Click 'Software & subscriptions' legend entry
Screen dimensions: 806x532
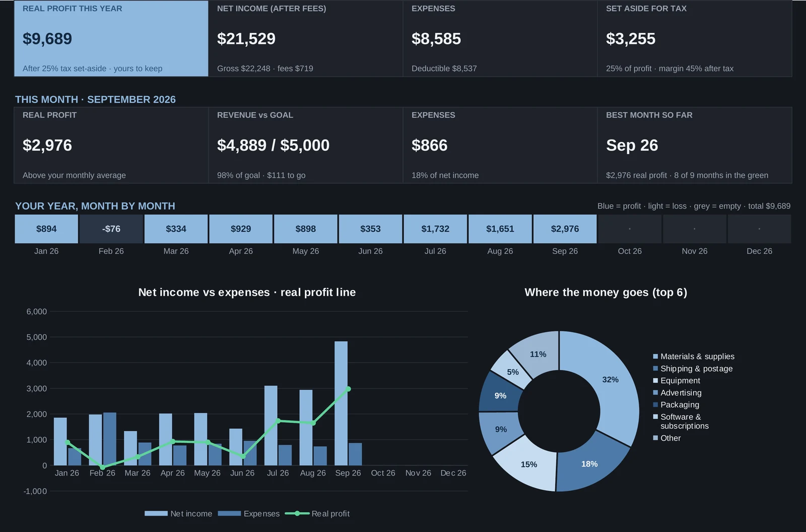[x=681, y=422]
